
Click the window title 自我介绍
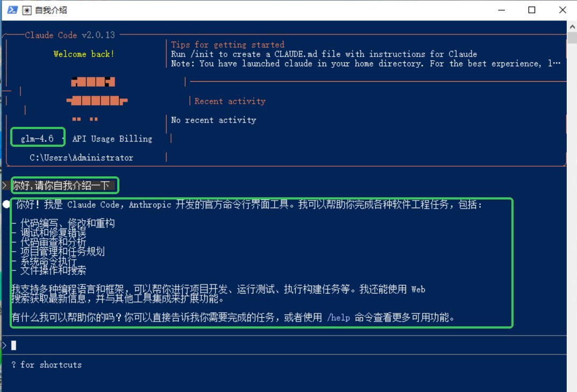[51, 10]
